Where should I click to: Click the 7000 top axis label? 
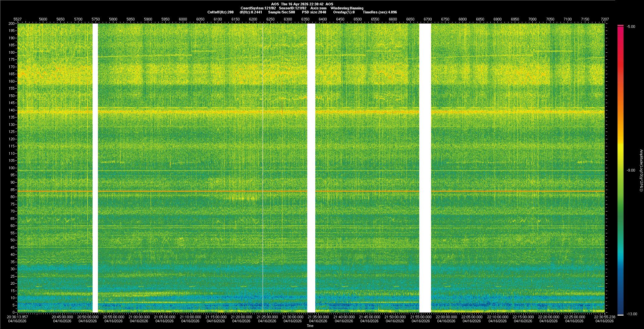point(532,19)
